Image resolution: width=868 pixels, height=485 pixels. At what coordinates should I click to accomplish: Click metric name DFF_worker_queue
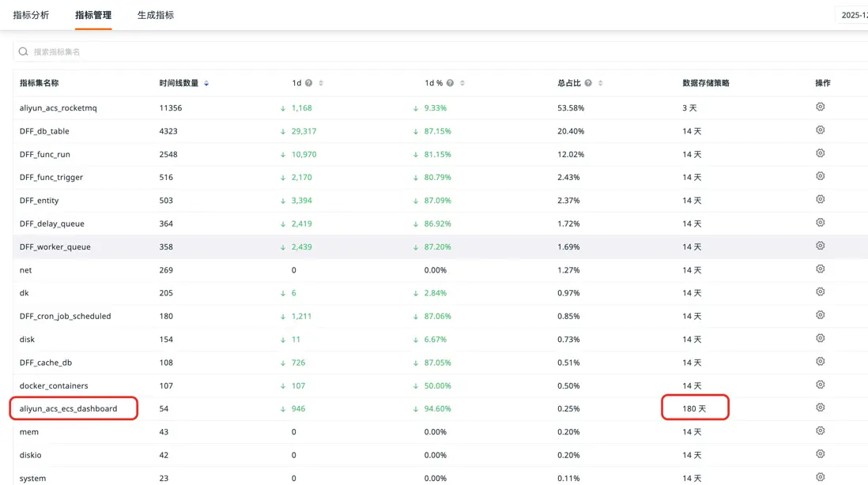55,247
